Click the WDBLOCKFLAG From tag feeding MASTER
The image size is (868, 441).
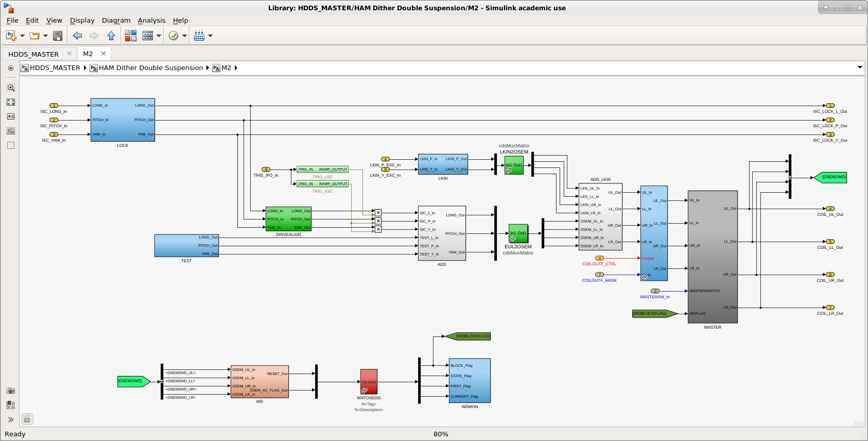click(655, 314)
